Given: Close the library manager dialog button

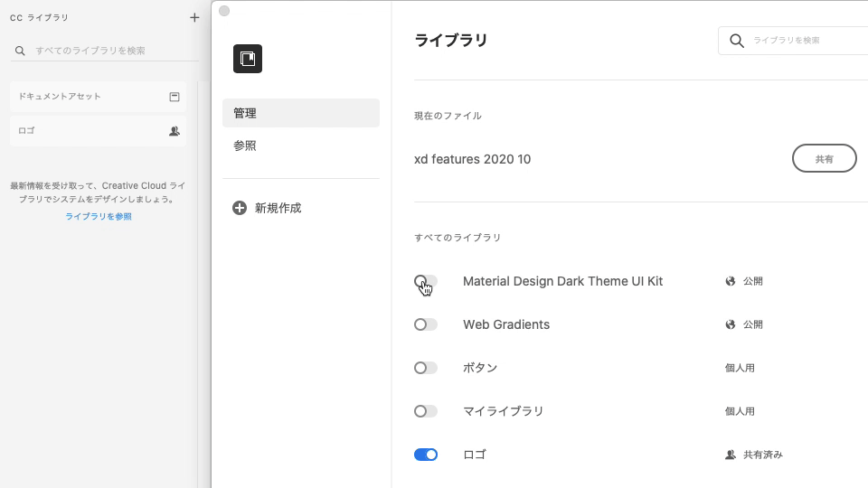Looking at the screenshot, I should pyautogui.click(x=224, y=11).
